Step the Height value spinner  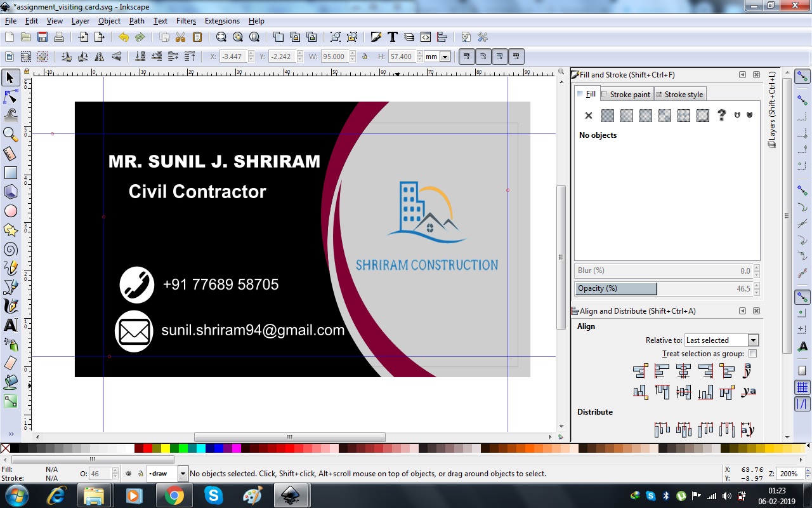point(419,57)
